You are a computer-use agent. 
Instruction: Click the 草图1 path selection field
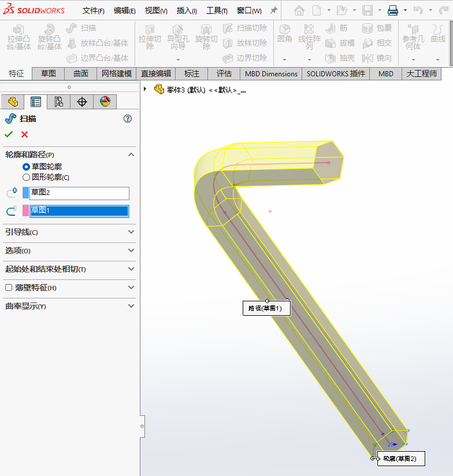click(x=79, y=211)
